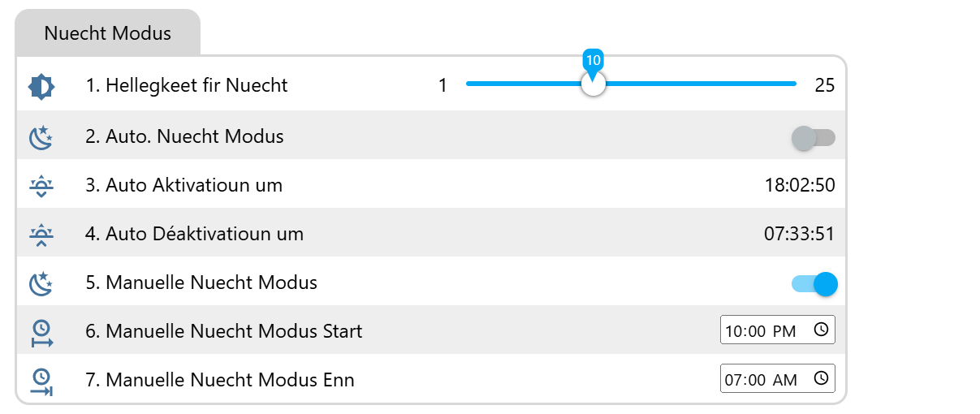Select the Nuecht Modus tab
Image resolution: width=980 pixels, height=414 pixels.
108,33
